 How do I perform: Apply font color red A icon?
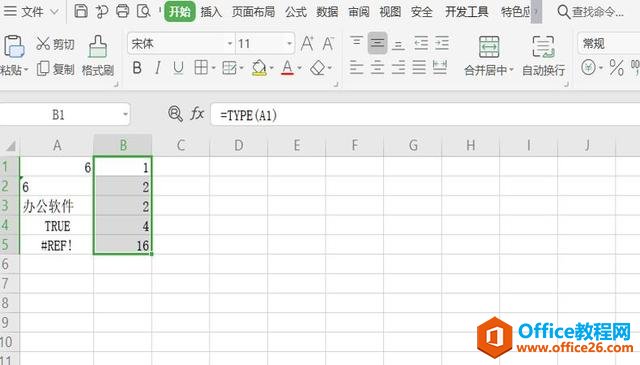tap(287, 68)
